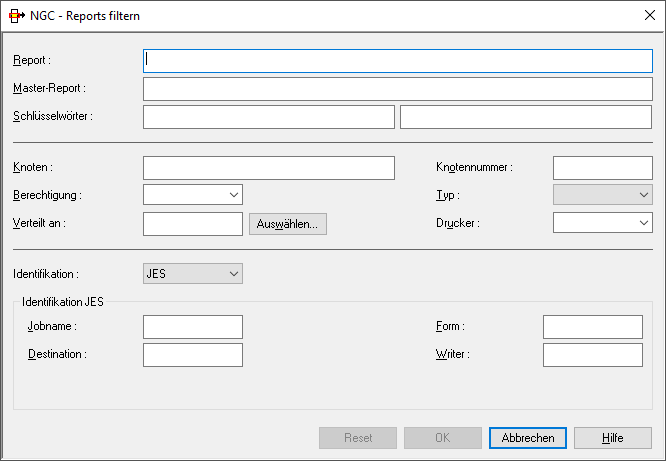Click the Destination input field
The width and height of the screenshot is (666, 461).
[193, 355]
